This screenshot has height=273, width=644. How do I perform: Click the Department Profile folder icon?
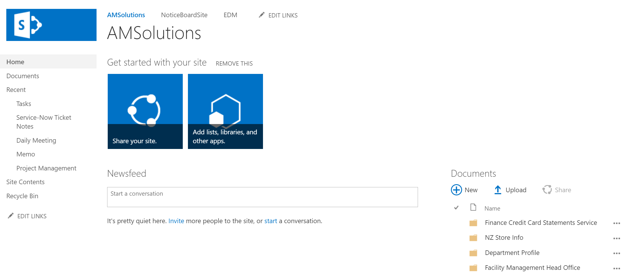(x=473, y=253)
